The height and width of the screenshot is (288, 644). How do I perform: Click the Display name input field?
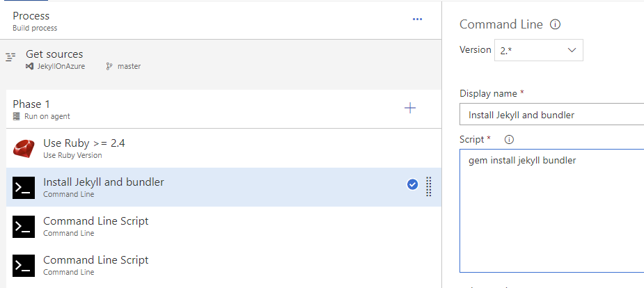[551, 115]
